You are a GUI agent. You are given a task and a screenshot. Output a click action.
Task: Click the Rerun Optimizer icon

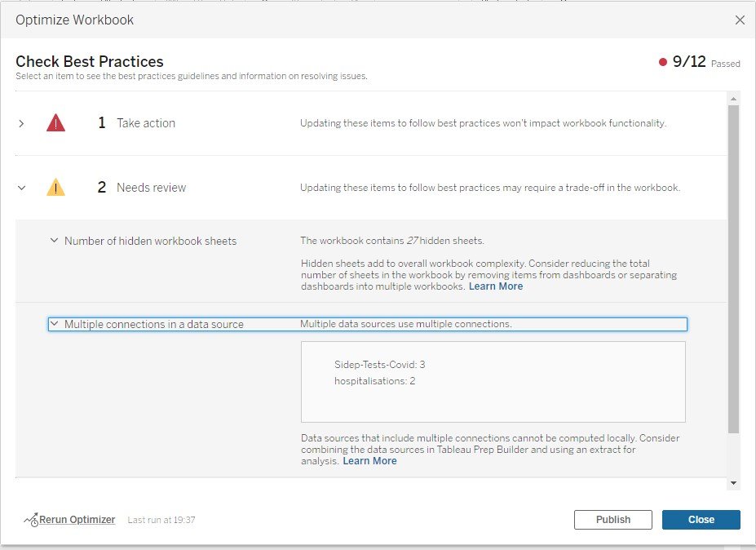pos(31,520)
